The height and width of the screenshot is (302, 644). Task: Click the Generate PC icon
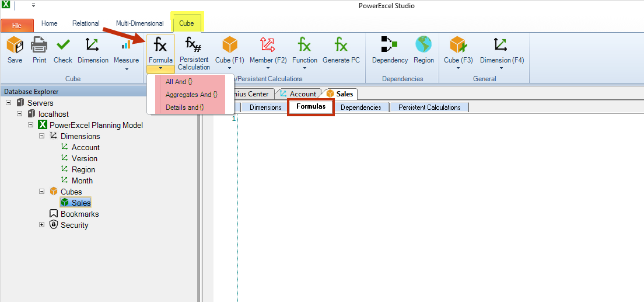click(x=341, y=44)
